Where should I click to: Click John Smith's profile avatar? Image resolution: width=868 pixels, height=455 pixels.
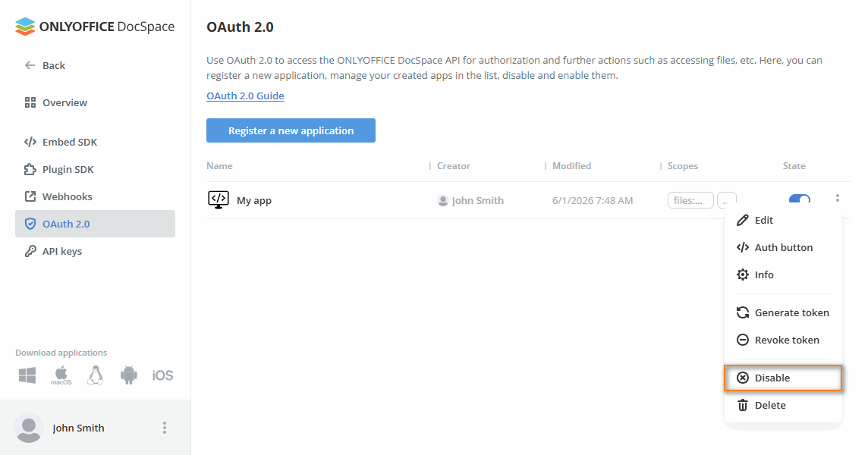click(x=29, y=428)
